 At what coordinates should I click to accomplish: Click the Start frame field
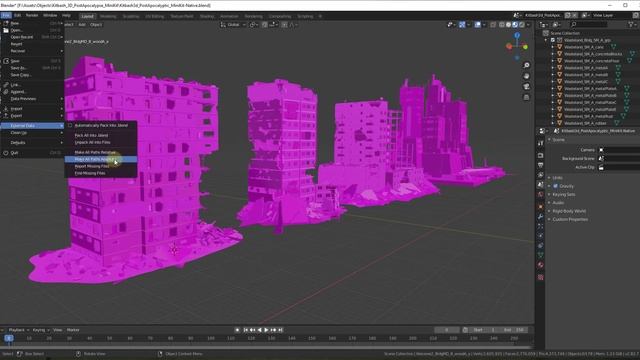click(484, 330)
